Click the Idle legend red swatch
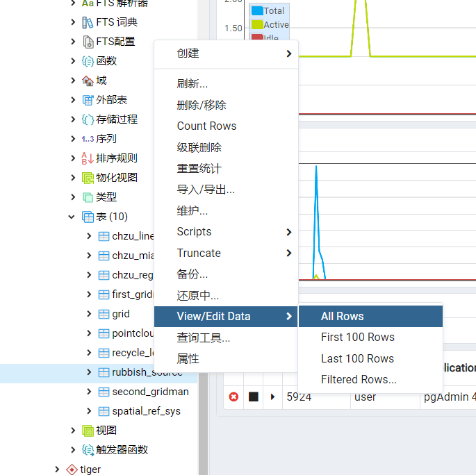This screenshot has height=475, width=476. click(x=257, y=37)
